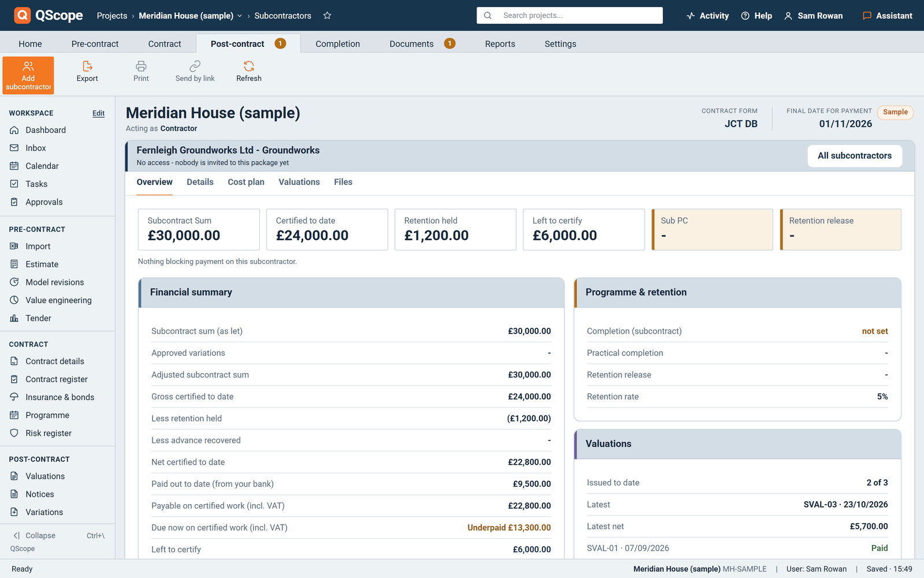
Task: Click the Send by link icon
Action: 195,72
